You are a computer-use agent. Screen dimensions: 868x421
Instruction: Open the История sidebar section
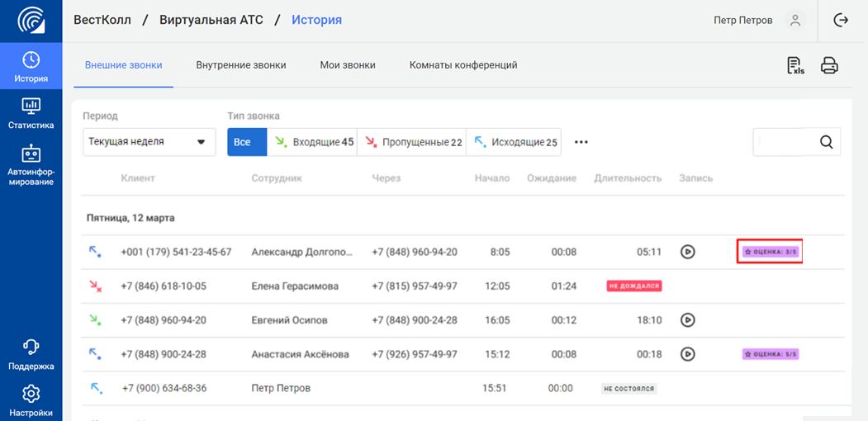(x=31, y=68)
